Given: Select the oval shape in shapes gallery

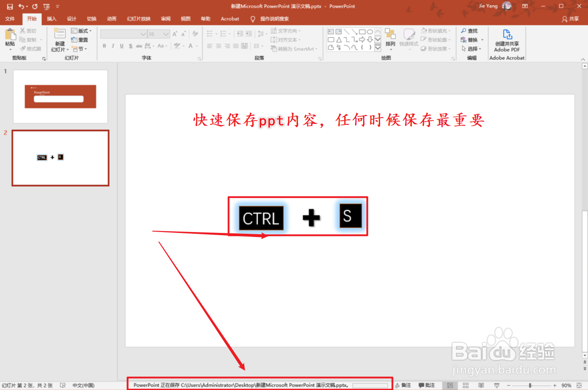Looking at the screenshot, I should click(369, 32).
